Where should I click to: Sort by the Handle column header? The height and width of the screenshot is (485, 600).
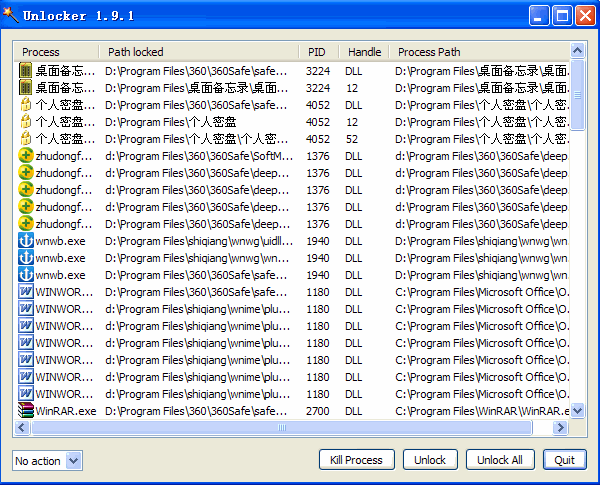point(364,52)
